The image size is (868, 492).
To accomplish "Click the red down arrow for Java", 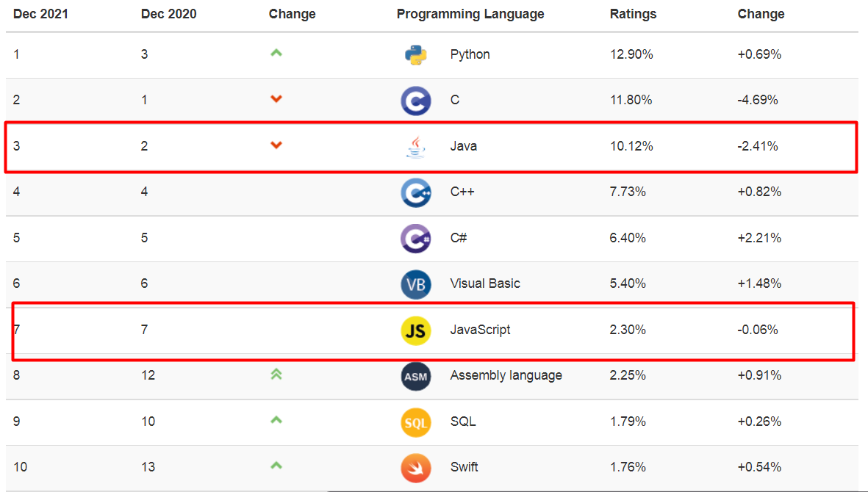I will click(276, 145).
